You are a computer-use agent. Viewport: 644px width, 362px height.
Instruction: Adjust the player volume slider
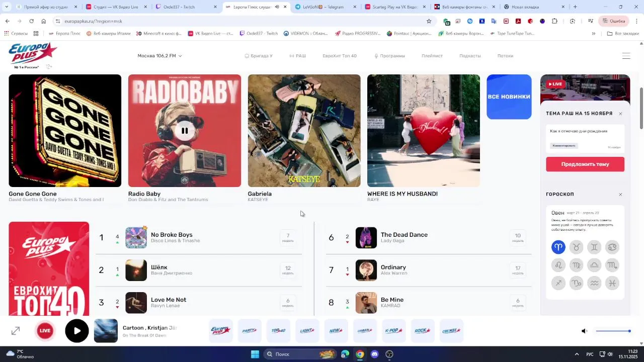[613, 331]
